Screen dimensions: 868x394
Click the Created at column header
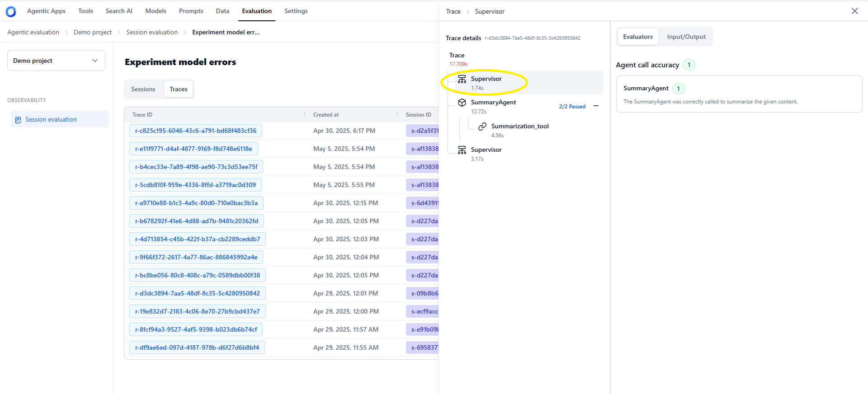click(x=326, y=115)
